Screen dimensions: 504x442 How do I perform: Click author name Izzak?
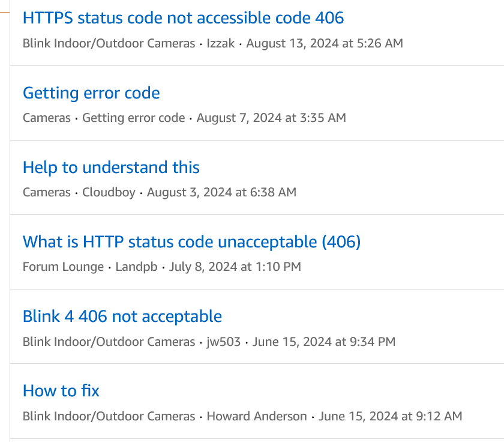tap(220, 43)
